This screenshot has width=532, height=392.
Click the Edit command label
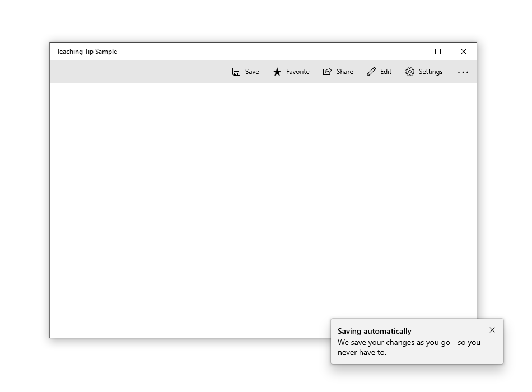(x=385, y=71)
